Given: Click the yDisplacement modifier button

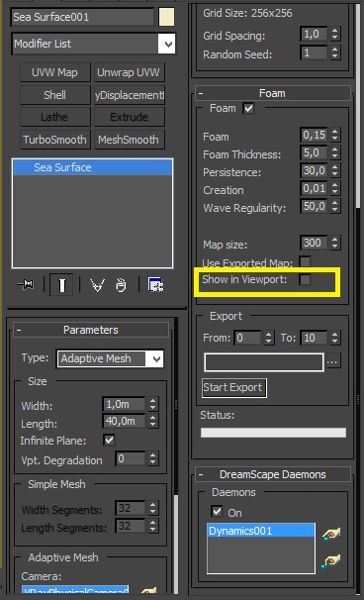Looking at the screenshot, I should tap(130, 95).
